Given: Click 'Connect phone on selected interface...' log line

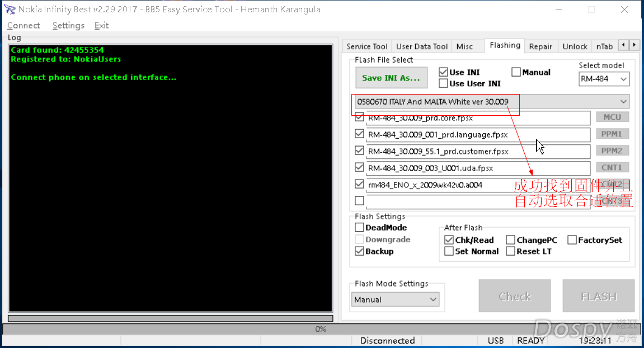Looking at the screenshot, I should (93, 77).
